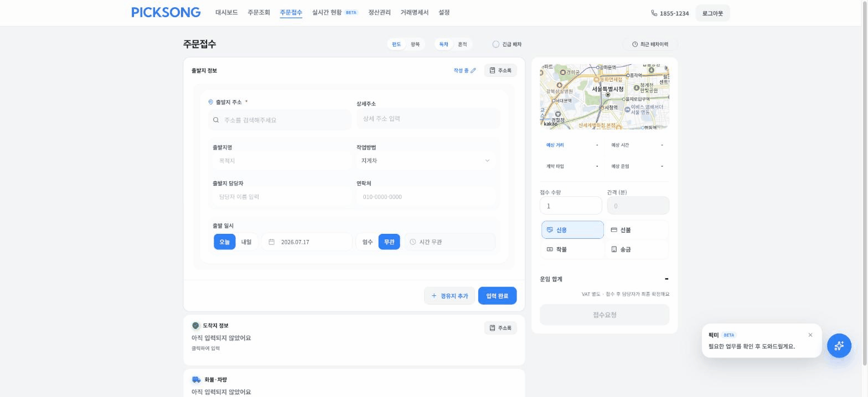This screenshot has height=397, width=868.
Task: Choose 내일 for departure date
Action: pos(246,242)
